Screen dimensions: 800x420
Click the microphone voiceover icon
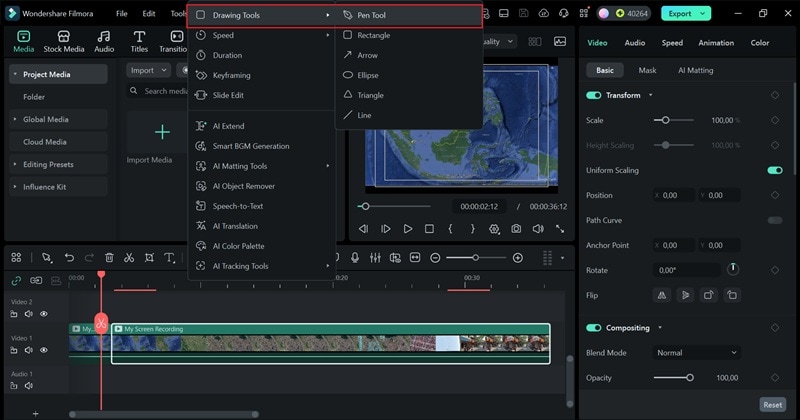(355, 258)
